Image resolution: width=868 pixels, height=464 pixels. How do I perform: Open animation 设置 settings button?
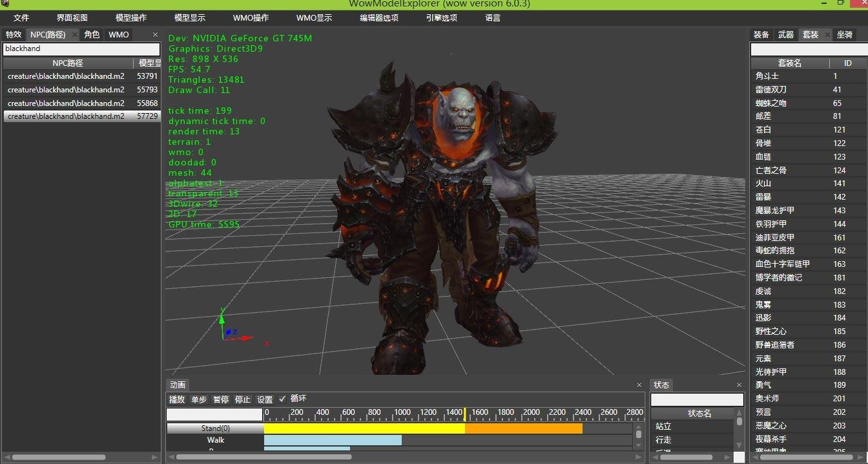click(265, 400)
